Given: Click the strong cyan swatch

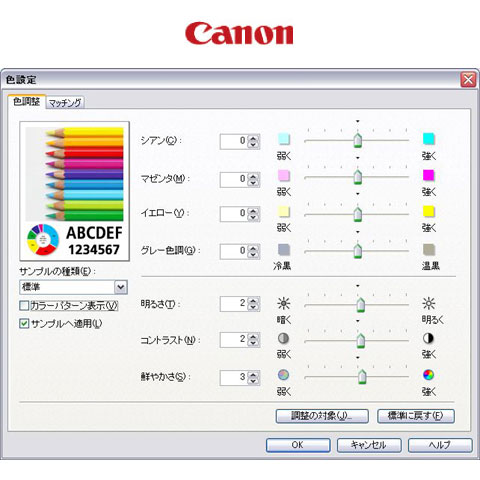Looking at the screenshot, I should (x=429, y=139).
